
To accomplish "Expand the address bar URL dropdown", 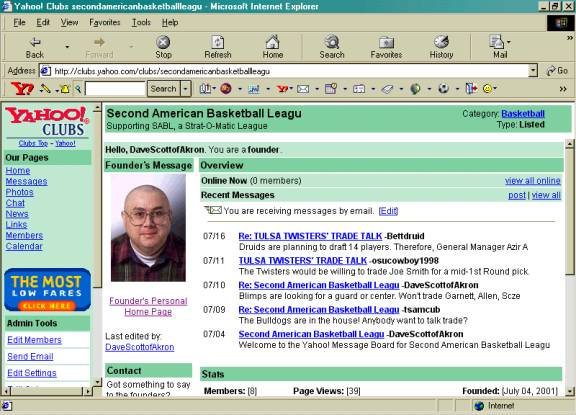I will click(x=533, y=71).
